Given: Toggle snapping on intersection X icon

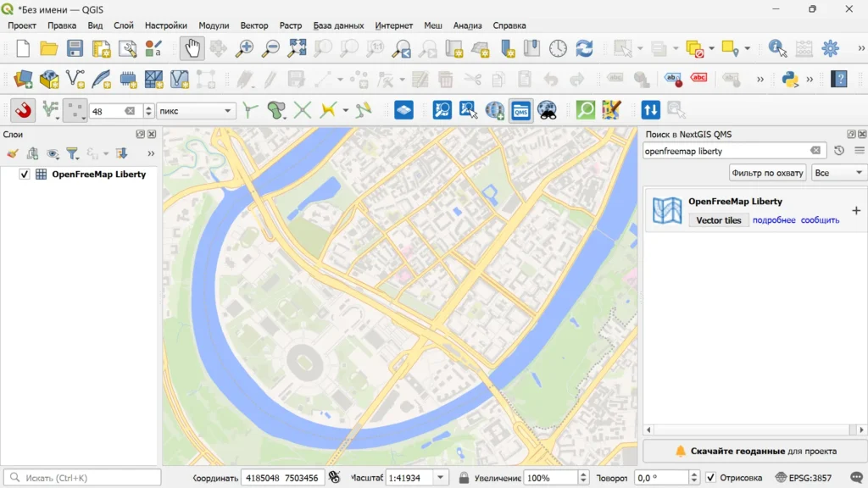Looking at the screenshot, I should click(303, 110).
